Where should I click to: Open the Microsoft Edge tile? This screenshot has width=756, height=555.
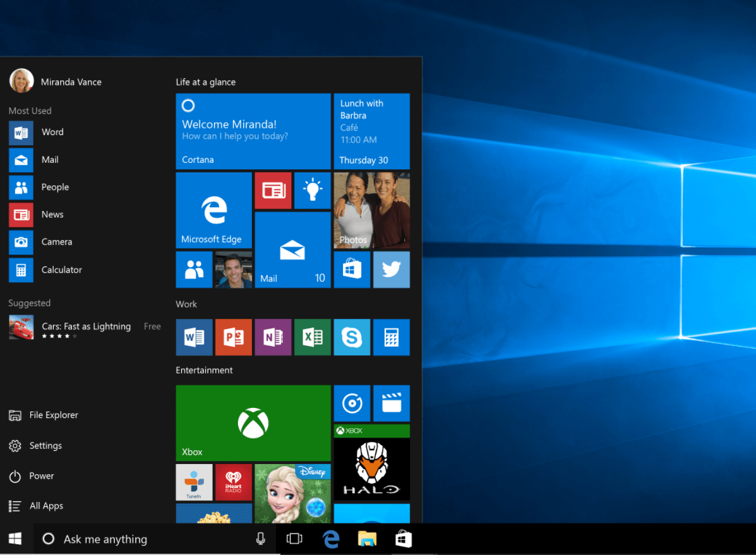point(213,210)
